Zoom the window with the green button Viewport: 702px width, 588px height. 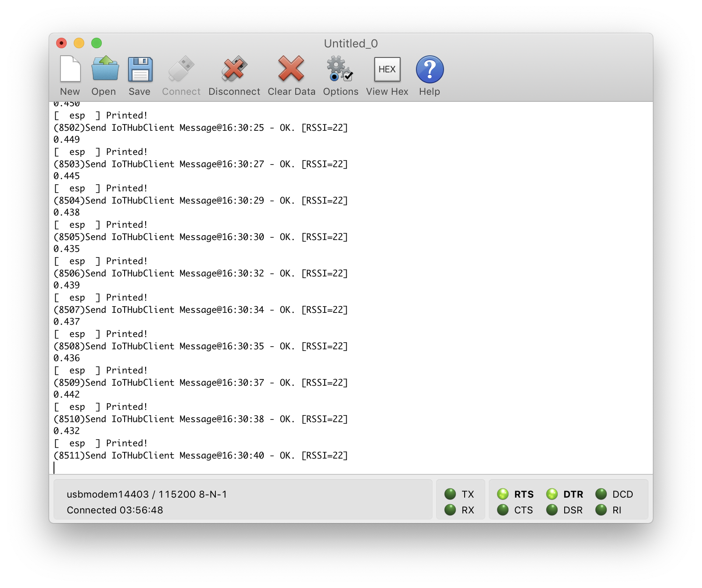click(97, 43)
